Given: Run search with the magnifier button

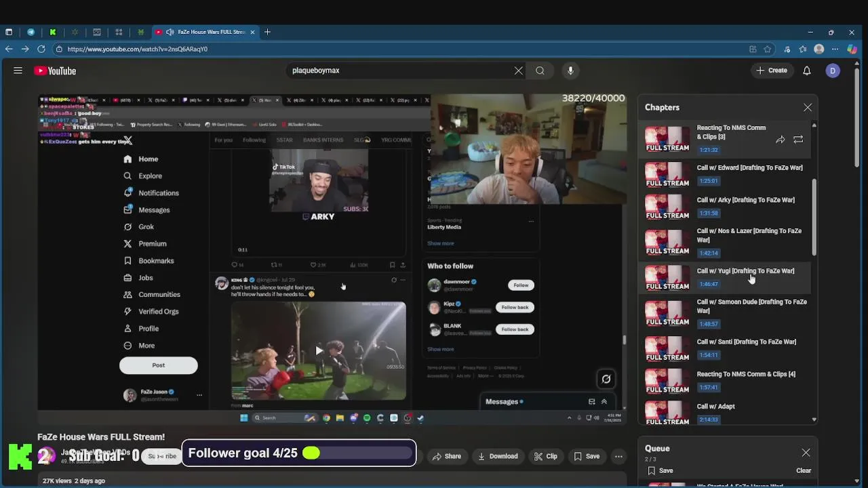Looking at the screenshot, I should (540, 70).
